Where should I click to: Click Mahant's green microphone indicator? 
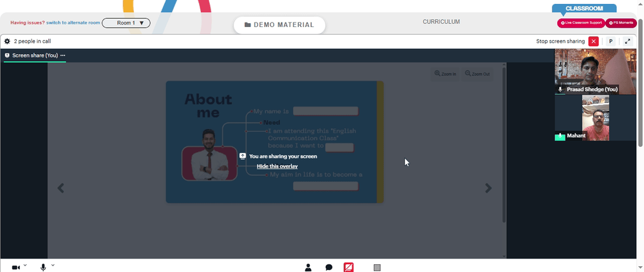[560, 136]
